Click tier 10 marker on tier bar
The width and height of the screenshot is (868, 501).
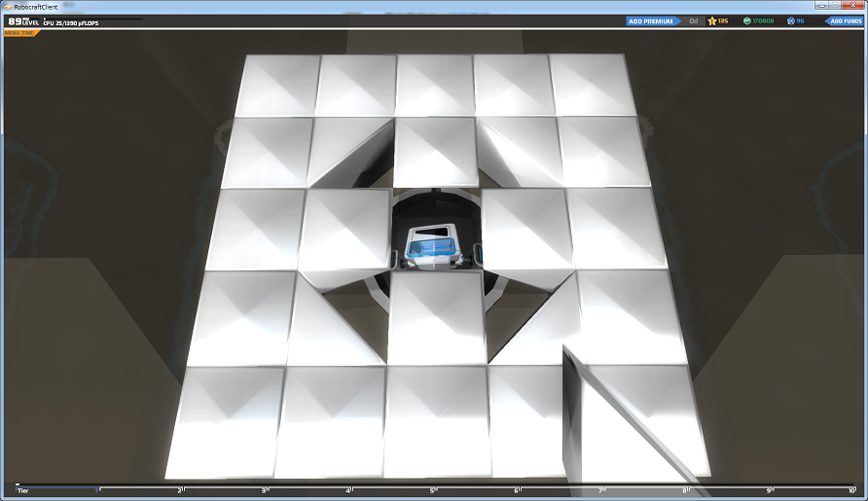(852, 490)
